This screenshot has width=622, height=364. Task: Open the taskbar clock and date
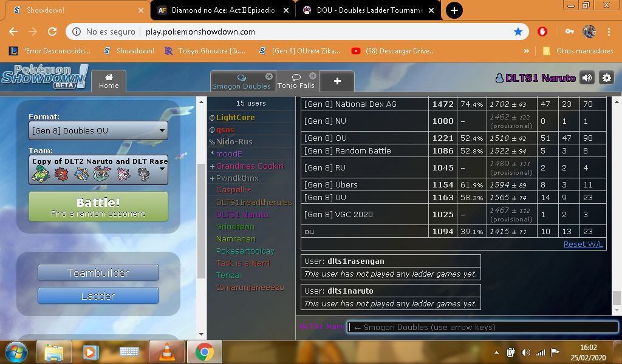tap(588, 352)
